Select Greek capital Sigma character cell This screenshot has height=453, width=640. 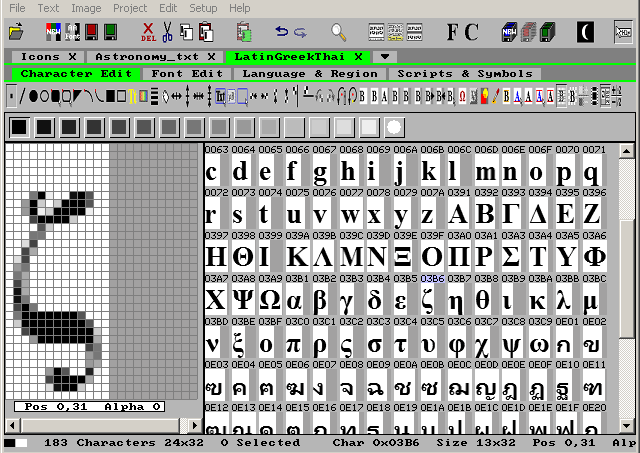coord(511,257)
